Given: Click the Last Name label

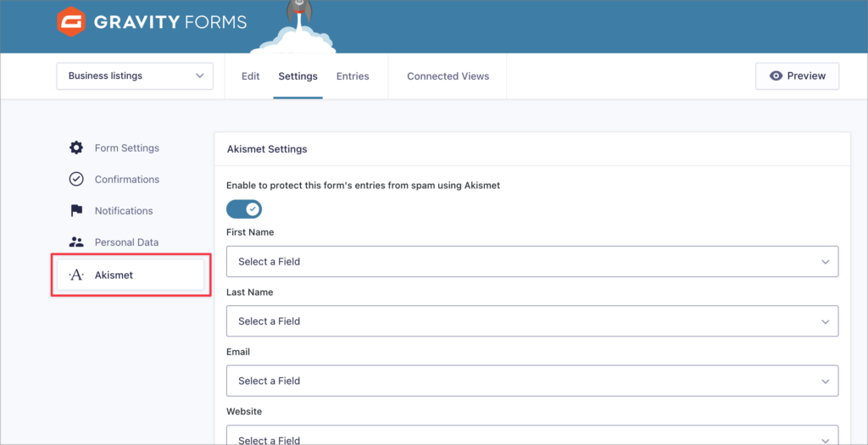Looking at the screenshot, I should (250, 292).
